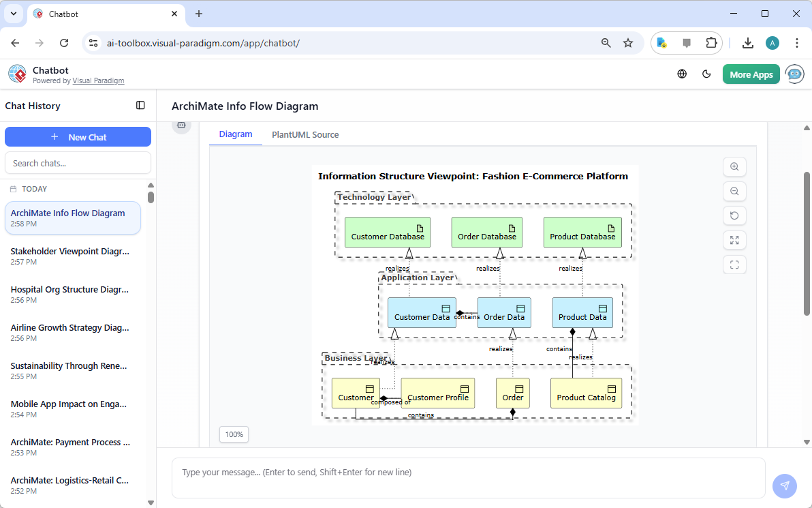
Task: Zoom out of the diagram
Action: (x=734, y=191)
